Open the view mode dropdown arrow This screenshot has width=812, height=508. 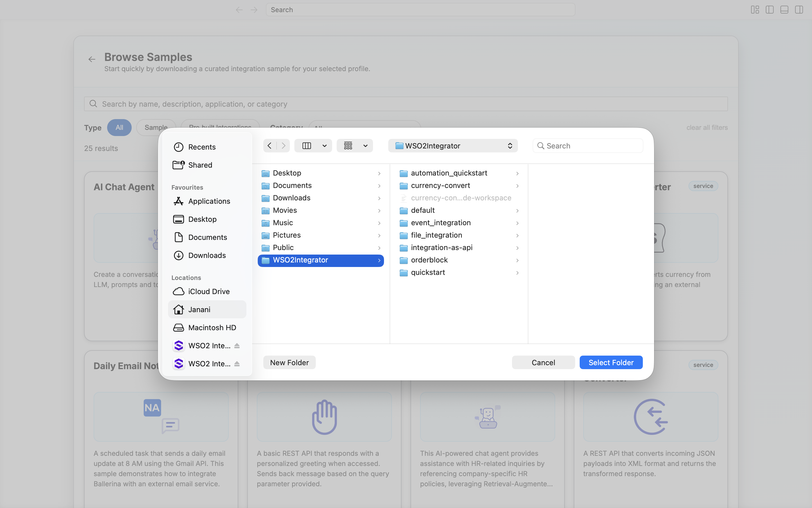(325, 146)
